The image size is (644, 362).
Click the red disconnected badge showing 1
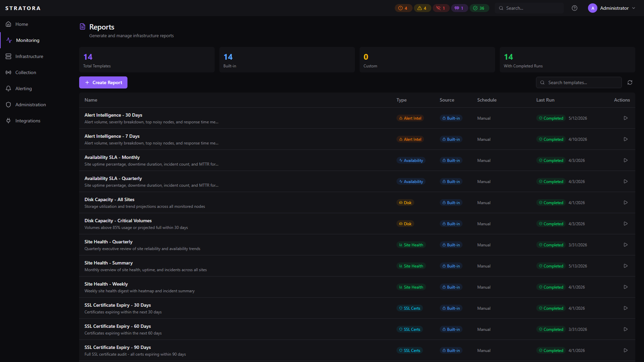tap(441, 8)
